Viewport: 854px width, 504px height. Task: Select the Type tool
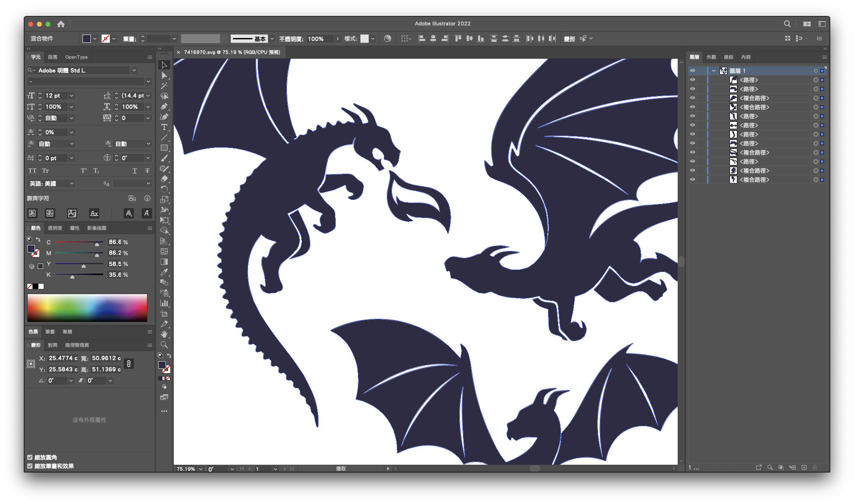(x=164, y=127)
